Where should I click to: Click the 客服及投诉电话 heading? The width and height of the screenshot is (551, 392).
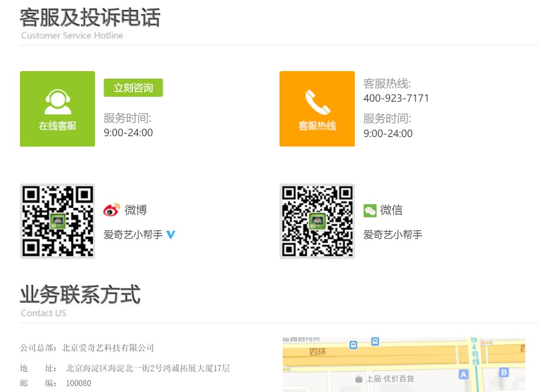(90, 18)
